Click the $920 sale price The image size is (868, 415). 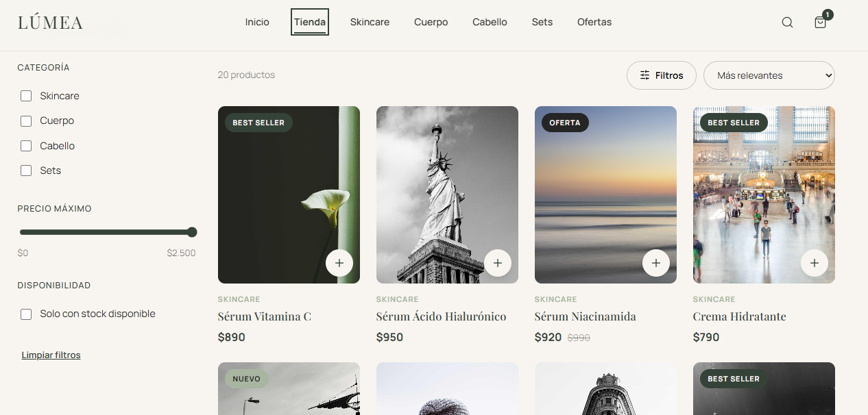[548, 337]
